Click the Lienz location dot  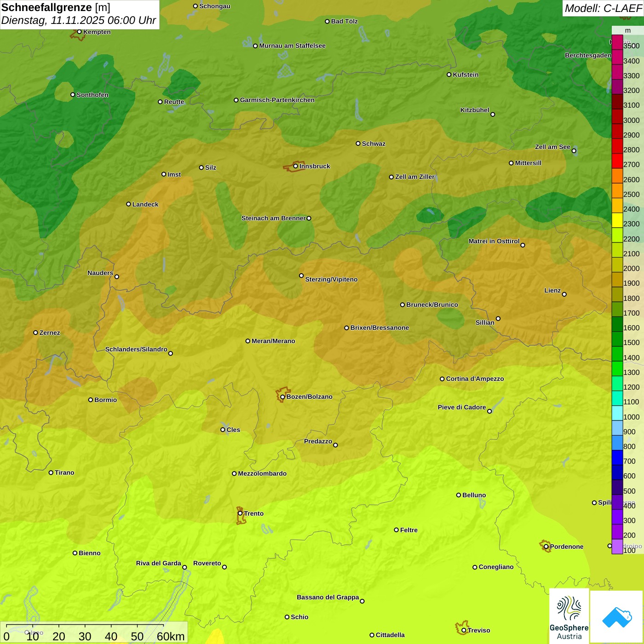(x=564, y=294)
